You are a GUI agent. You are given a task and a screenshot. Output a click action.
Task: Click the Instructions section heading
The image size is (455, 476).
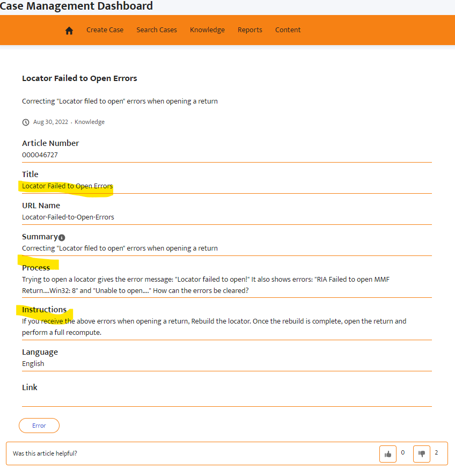(45, 309)
